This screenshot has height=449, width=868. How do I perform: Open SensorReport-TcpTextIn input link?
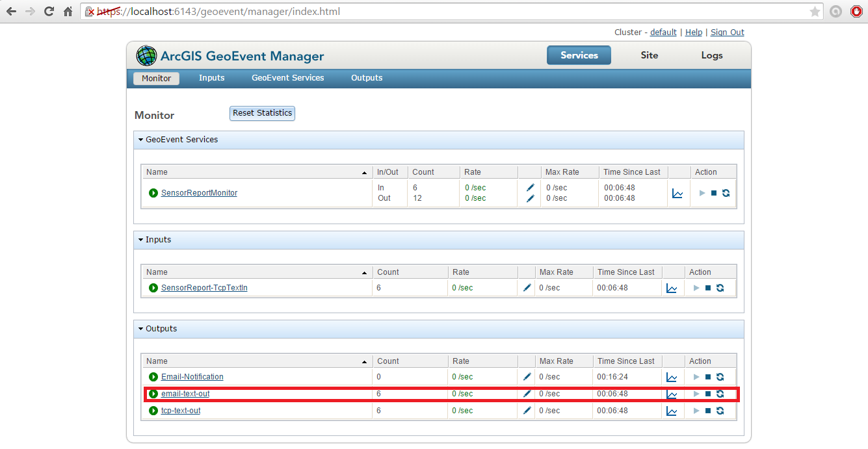coord(204,288)
